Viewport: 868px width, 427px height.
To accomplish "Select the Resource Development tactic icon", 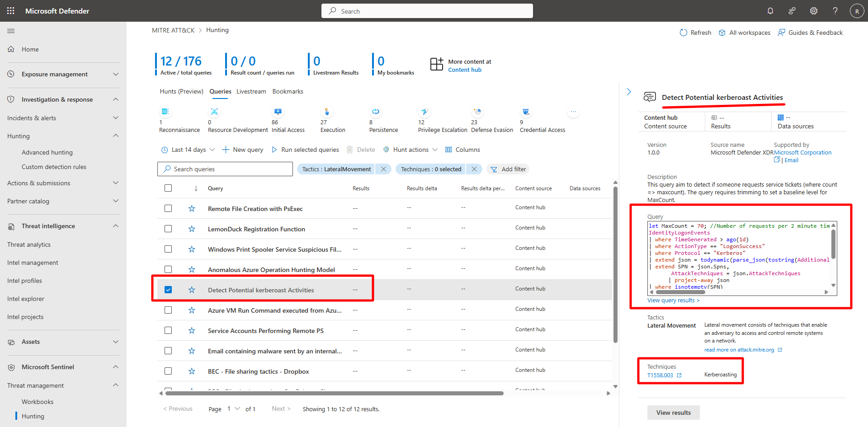I will [214, 112].
